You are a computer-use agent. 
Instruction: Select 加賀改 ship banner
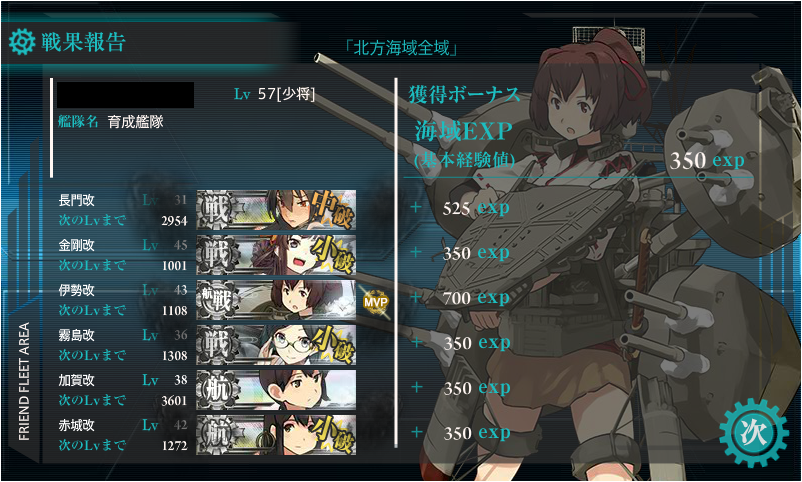(276, 390)
